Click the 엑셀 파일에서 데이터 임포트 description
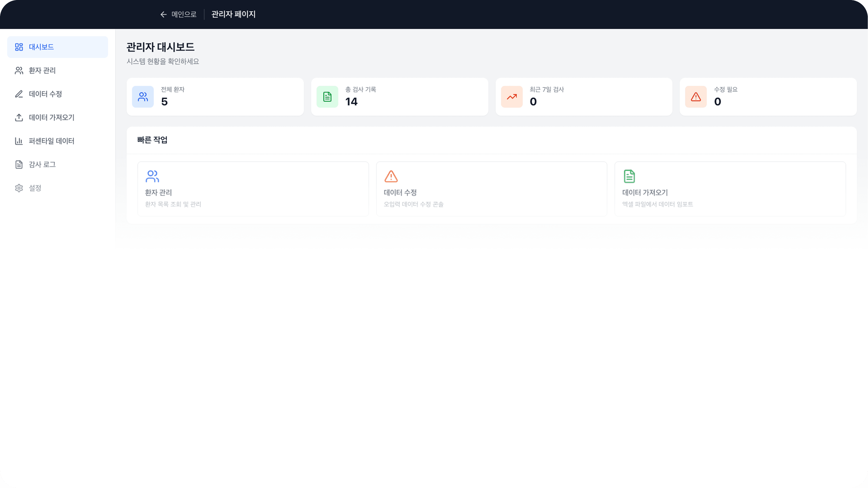This screenshot has width=868, height=488. (x=658, y=204)
